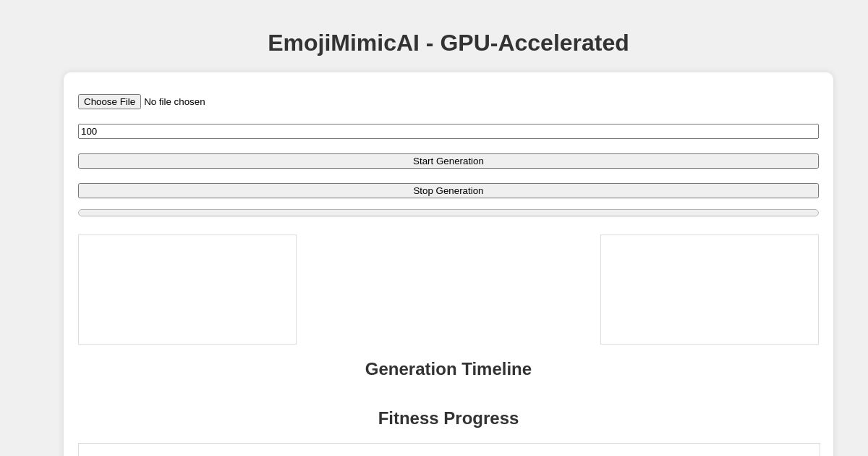Select the population size input showing 100
This screenshot has width=868, height=456.
448,131
